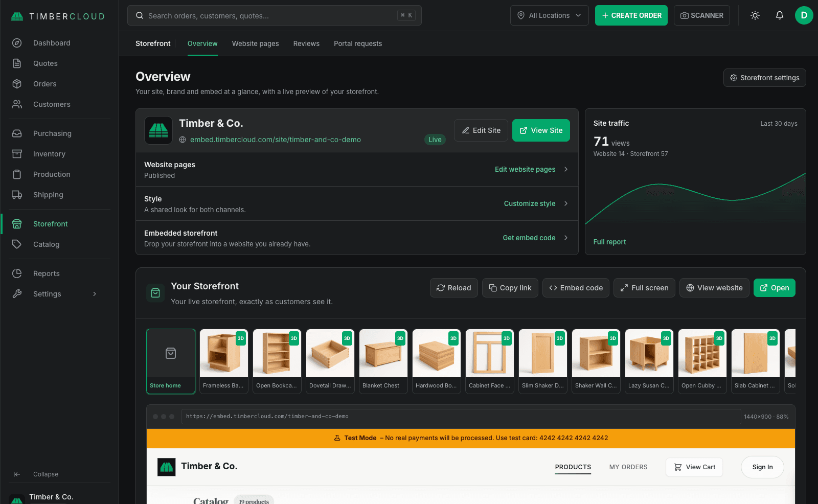Open the Full report link

click(x=609, y=242)
